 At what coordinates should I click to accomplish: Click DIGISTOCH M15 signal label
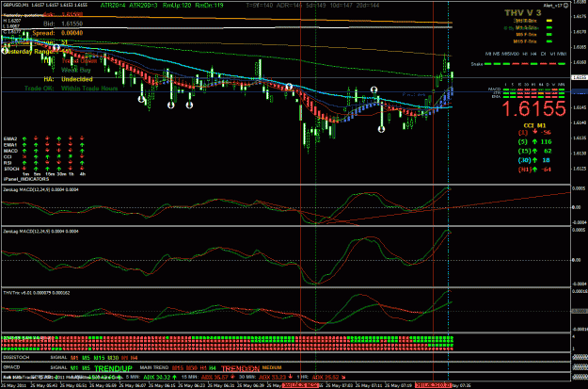click(100, 358)
